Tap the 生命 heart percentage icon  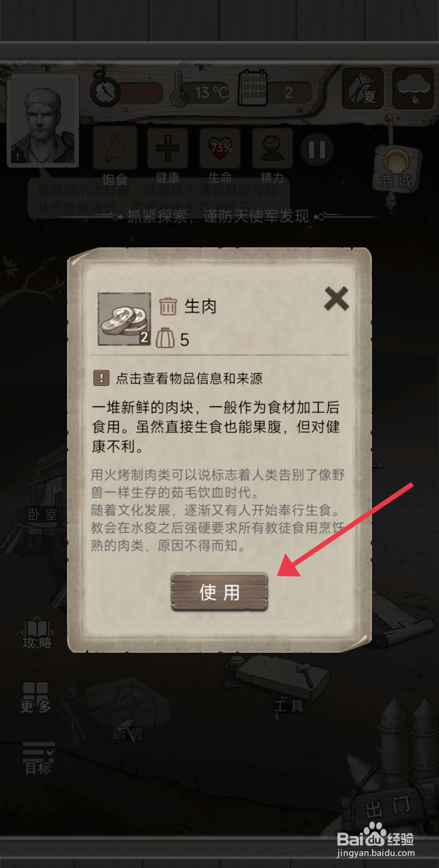pos(220,148)
